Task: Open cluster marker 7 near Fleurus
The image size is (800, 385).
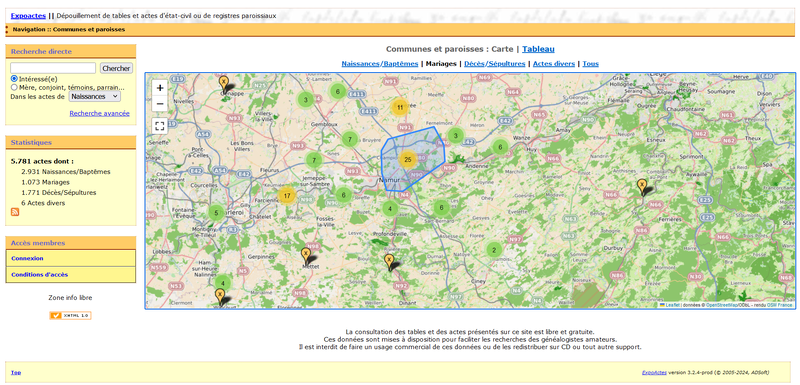Action: coord(314,160)
